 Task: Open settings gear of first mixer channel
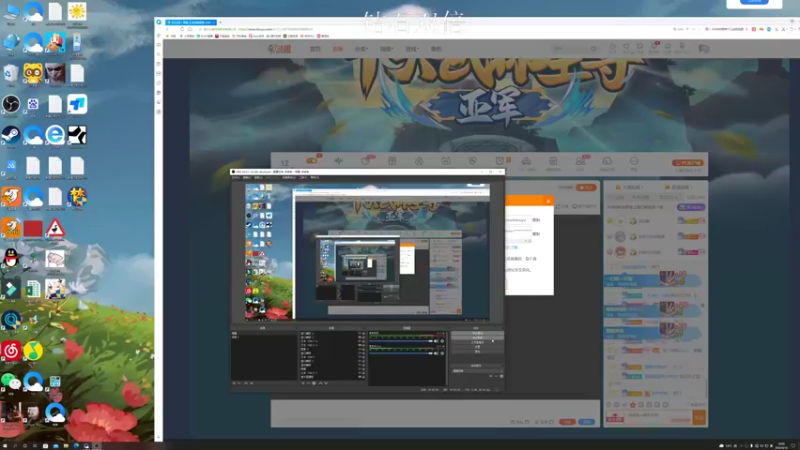click(x=442, y=341)
